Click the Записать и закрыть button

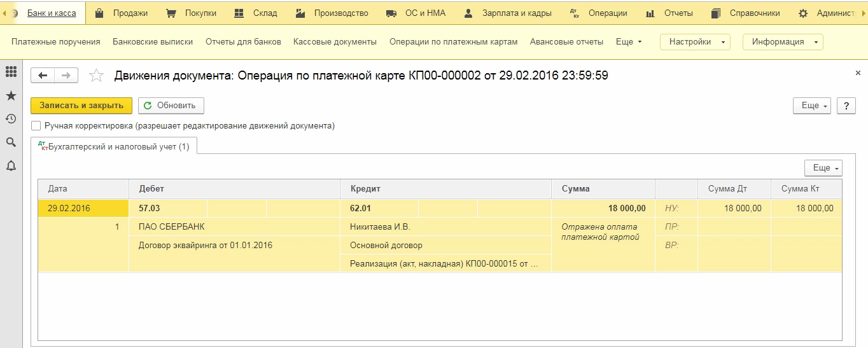click(81, 106)
